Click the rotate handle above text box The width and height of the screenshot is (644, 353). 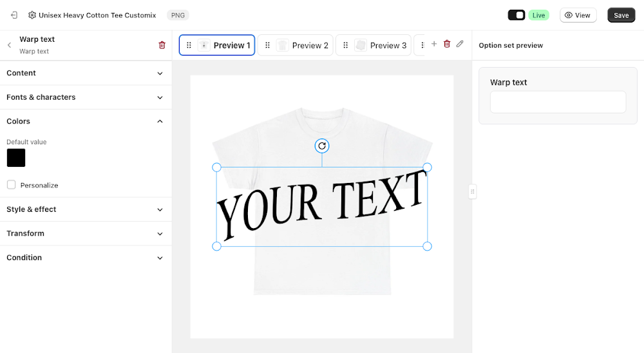(322, 146)
